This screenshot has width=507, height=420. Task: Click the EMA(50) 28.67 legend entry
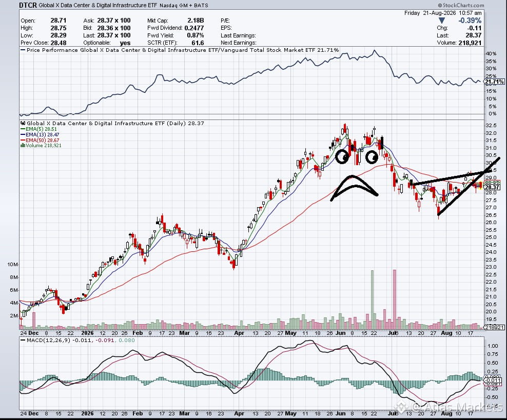tap(40, 140)
